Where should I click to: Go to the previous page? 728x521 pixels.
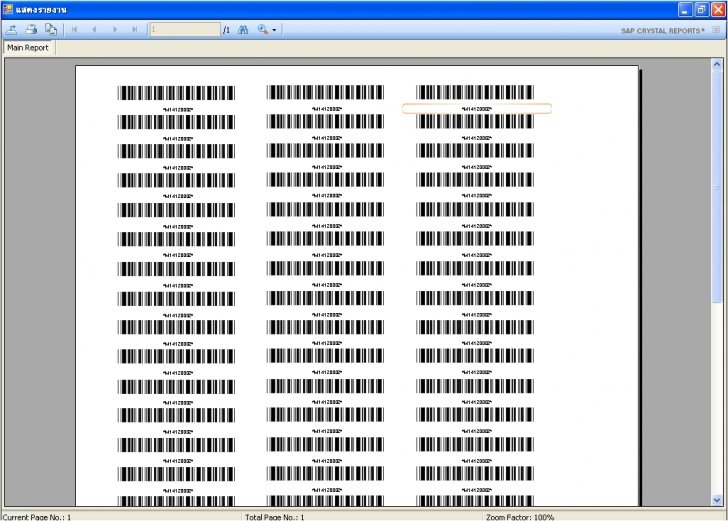(x=94, y=30)
